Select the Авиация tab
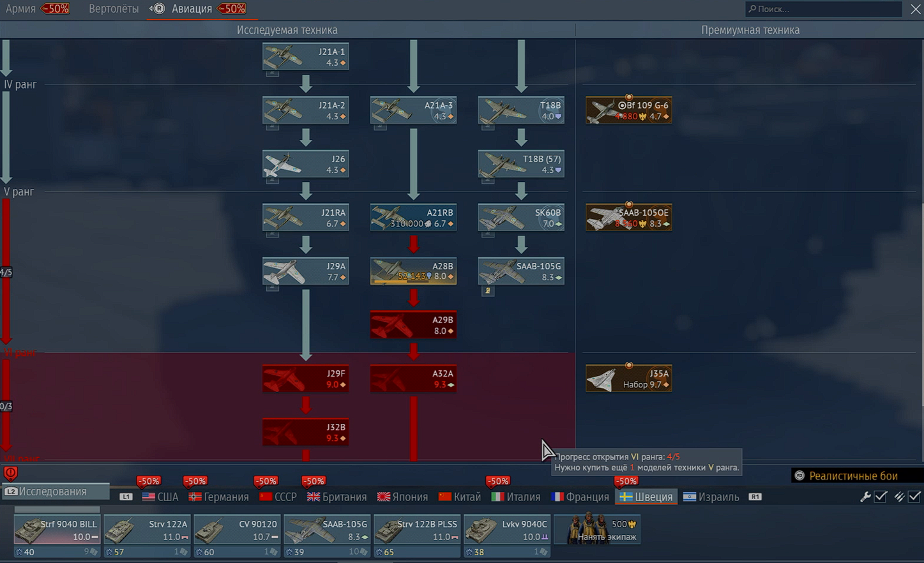Image resolution: width=924 pixels, height=563 pixels. point(192,9)
